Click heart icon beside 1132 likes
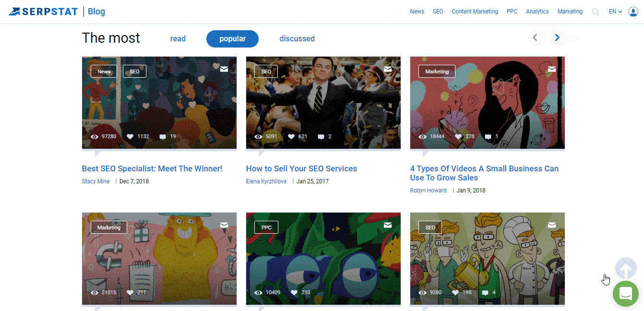 130,137
